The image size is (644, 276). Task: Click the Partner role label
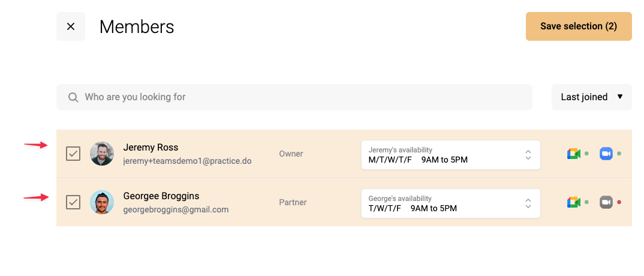coord(293,202)
